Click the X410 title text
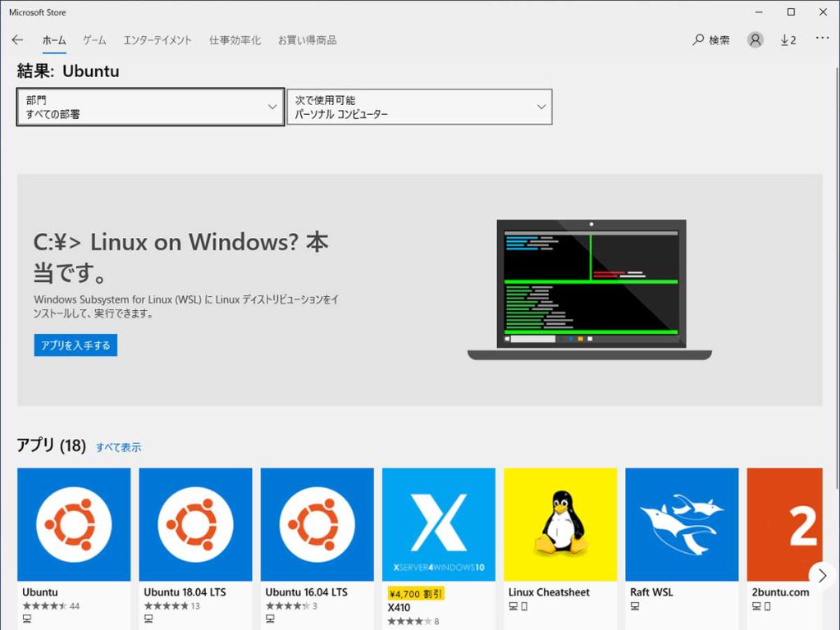840x630 pixels. tap(399, 608)
